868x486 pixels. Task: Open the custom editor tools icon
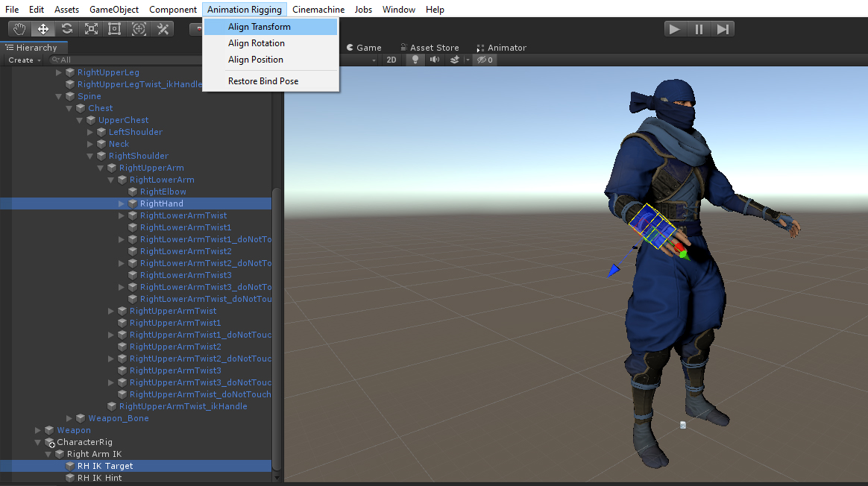(x=163, y=29)
